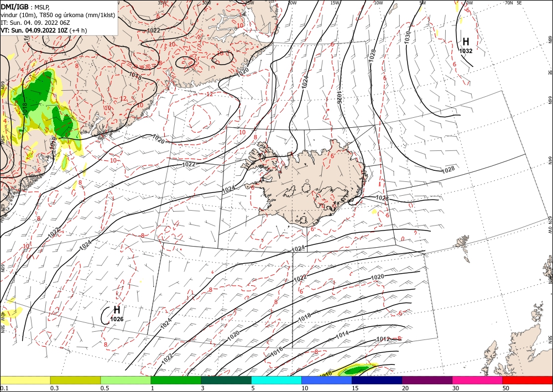Click the H marker labeled 1032

[466, 41]
